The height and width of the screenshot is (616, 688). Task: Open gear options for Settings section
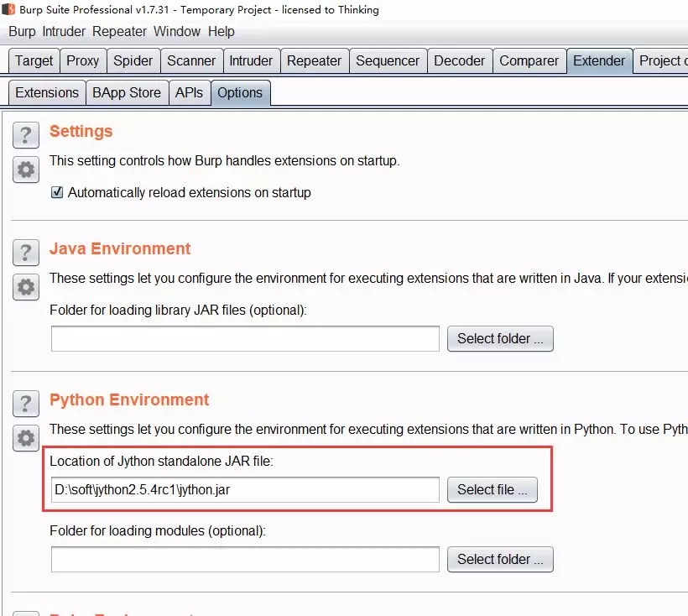[26, 170]
